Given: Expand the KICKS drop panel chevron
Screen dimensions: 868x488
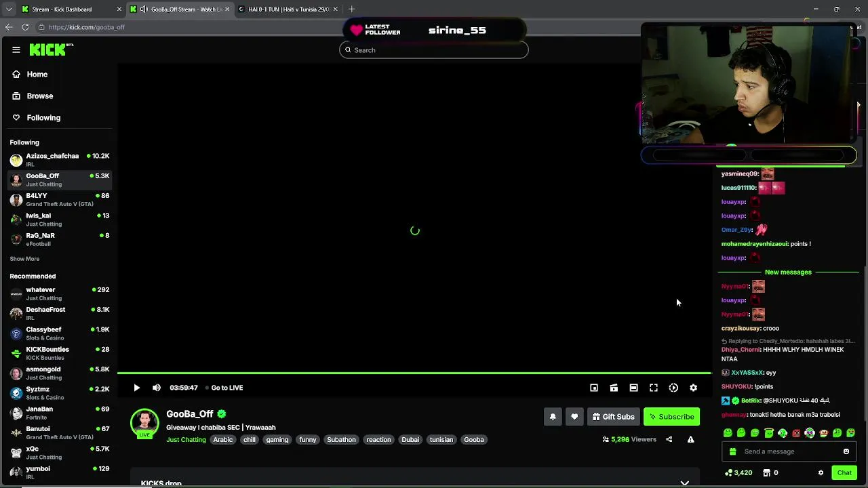Looking at the screenshot, I should tap(685, 483).
